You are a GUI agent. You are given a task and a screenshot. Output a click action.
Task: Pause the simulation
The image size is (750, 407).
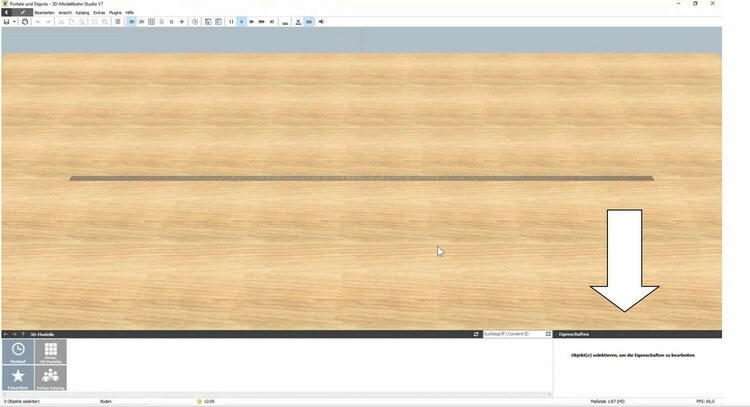pyautogui.click(x=232, y=22)
